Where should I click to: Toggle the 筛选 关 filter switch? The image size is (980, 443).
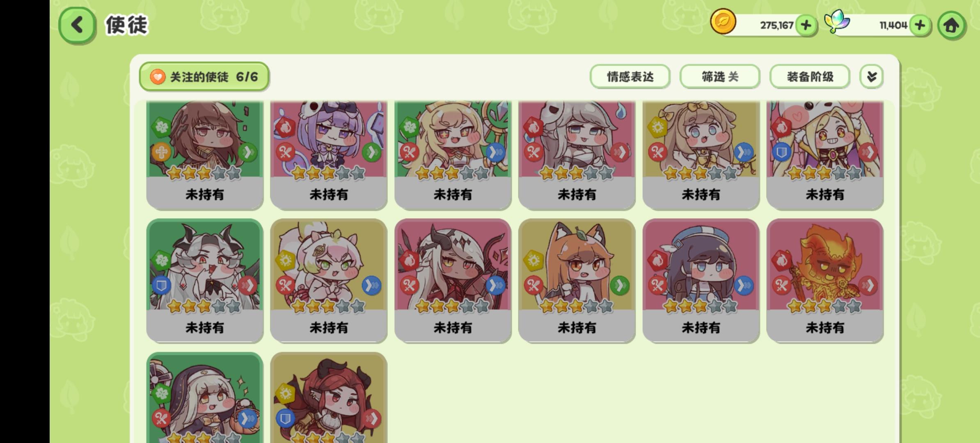pos(720,77)
